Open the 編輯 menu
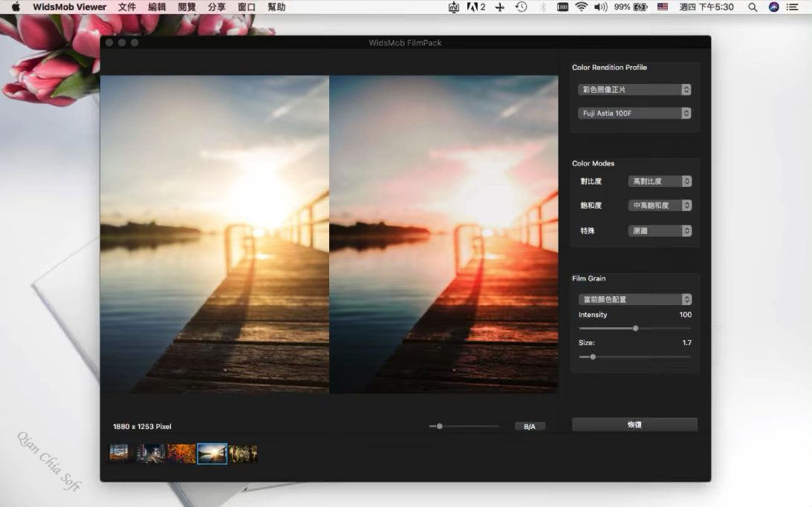 157,7
